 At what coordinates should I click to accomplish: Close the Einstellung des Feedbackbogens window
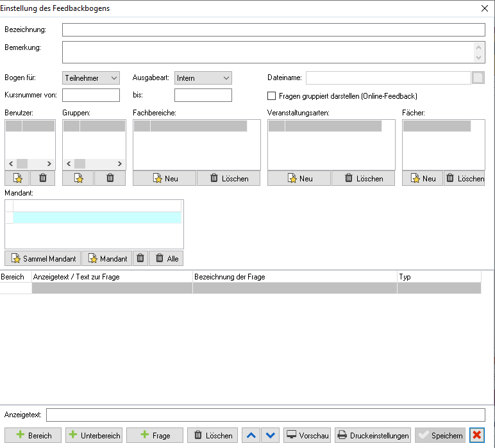[x=485, y=8]
